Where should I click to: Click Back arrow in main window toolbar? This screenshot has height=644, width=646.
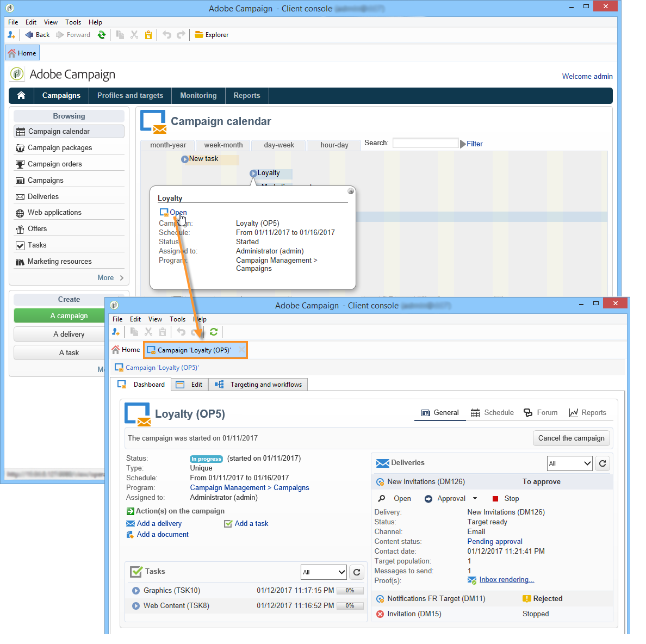point(37,35)
